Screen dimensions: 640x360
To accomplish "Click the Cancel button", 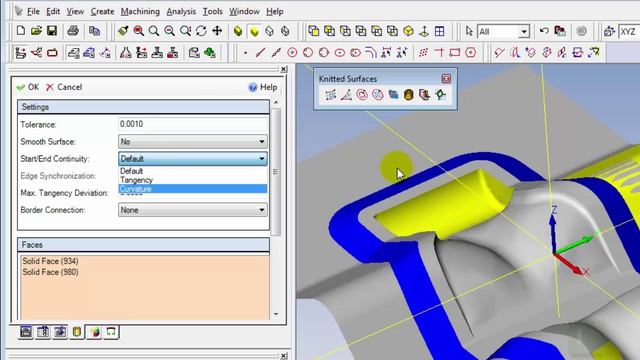I will pyautogui.click(x=64, y=87).
